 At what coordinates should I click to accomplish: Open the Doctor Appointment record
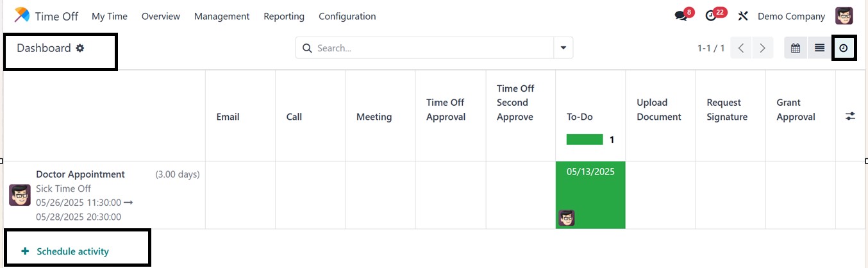[80, 174]
